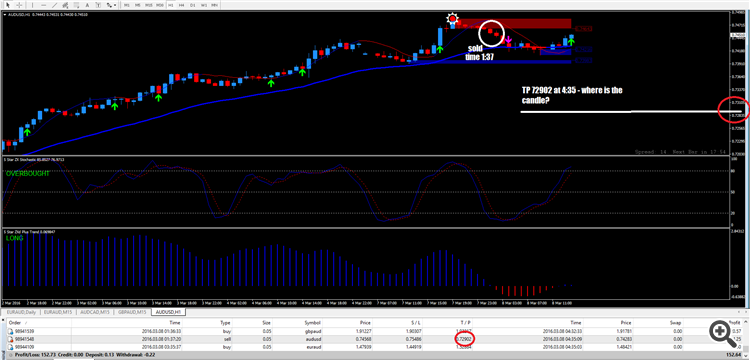The height and width of the screenshot is (360, 750).
Task: Sort by the Size column header
Action: pos(266,323)
